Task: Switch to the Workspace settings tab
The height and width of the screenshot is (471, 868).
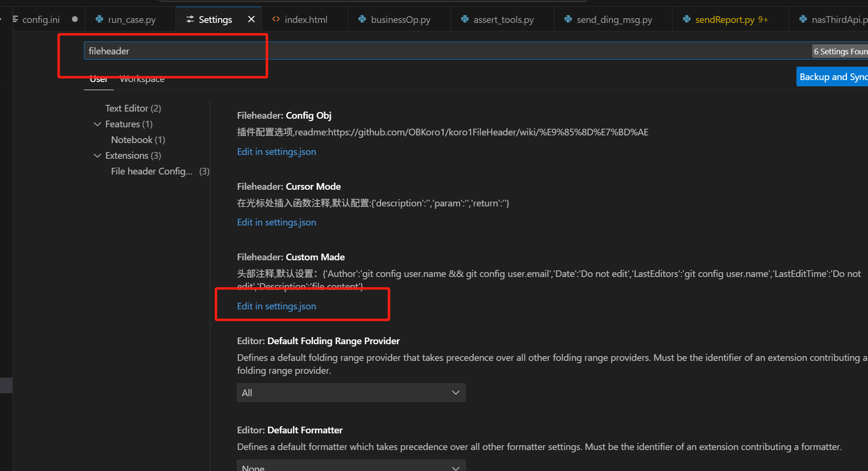Action: tap(142, 79)
